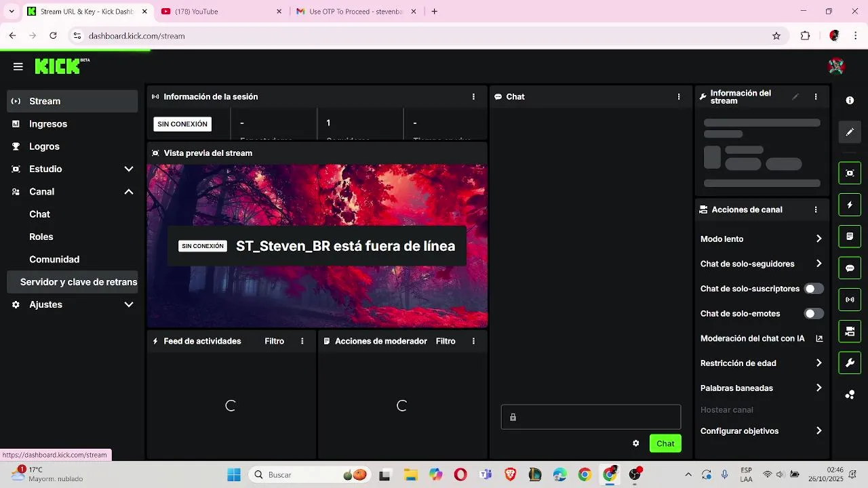868x488 pixels.
Task: Open Chat de solo-seguidores options chevron
Action: [x=818, y=264]
